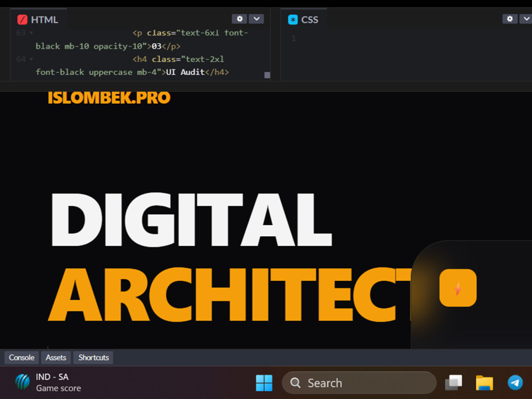Image resolution: width=532 pixels, height=399 pixels.
Task: Click the red HTML slash icon
Action: click(22, 20)
